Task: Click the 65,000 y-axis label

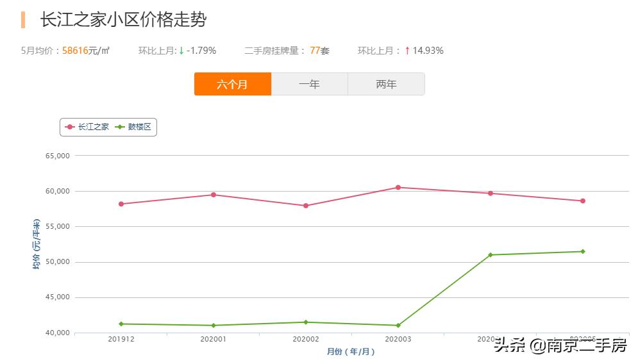Action: pyautogui.click(x=57, y=156)
